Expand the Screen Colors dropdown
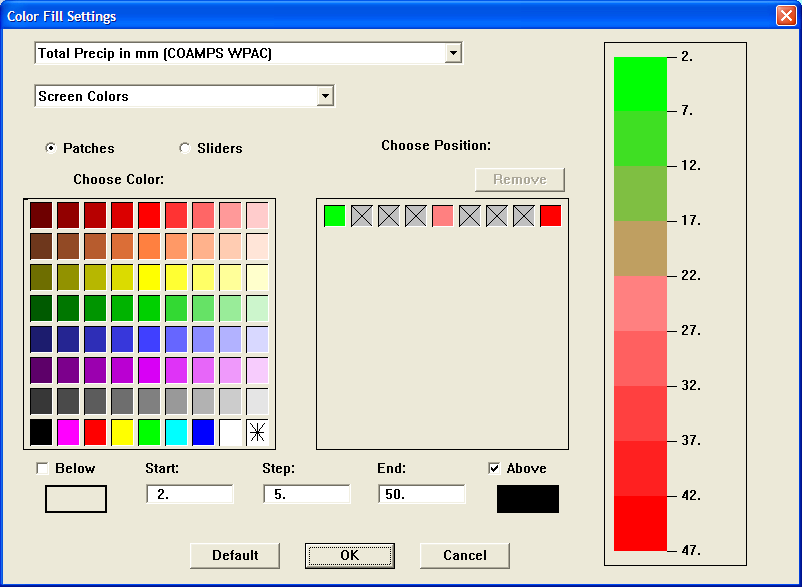Screen dimensions: 802x587 [326, 95]
